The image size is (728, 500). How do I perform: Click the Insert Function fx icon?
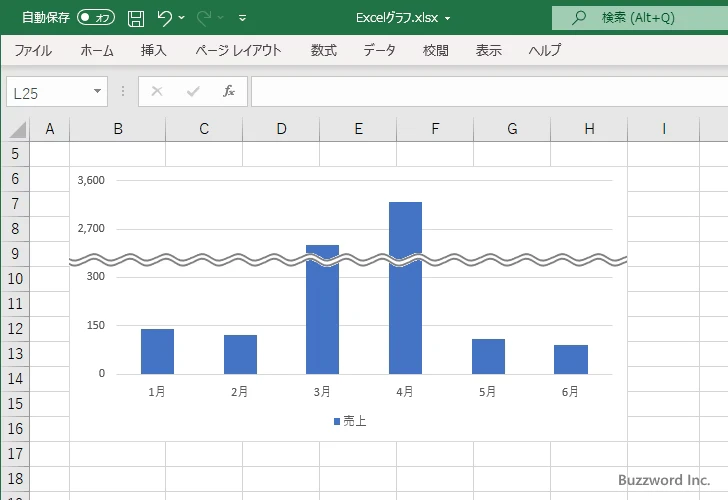(x=229, y=91)
